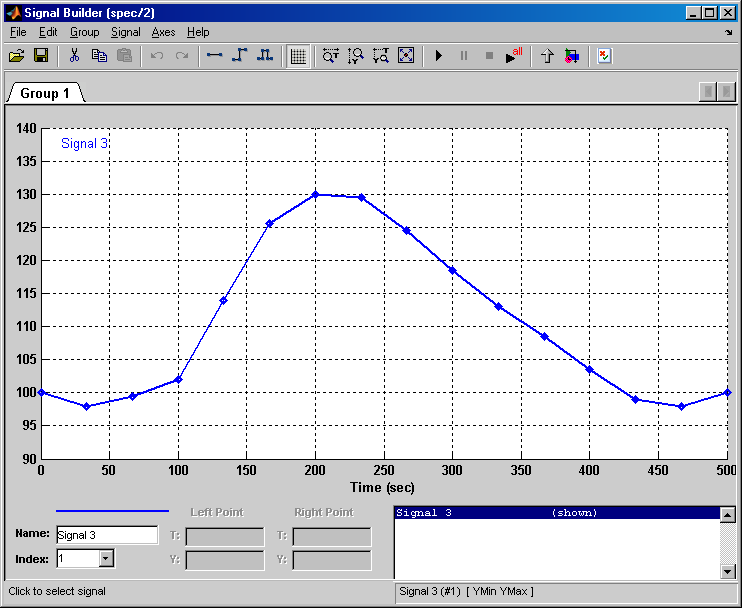The image size is (742, 608).
Task: Click the stop simulation button
Action: (489, 56)
